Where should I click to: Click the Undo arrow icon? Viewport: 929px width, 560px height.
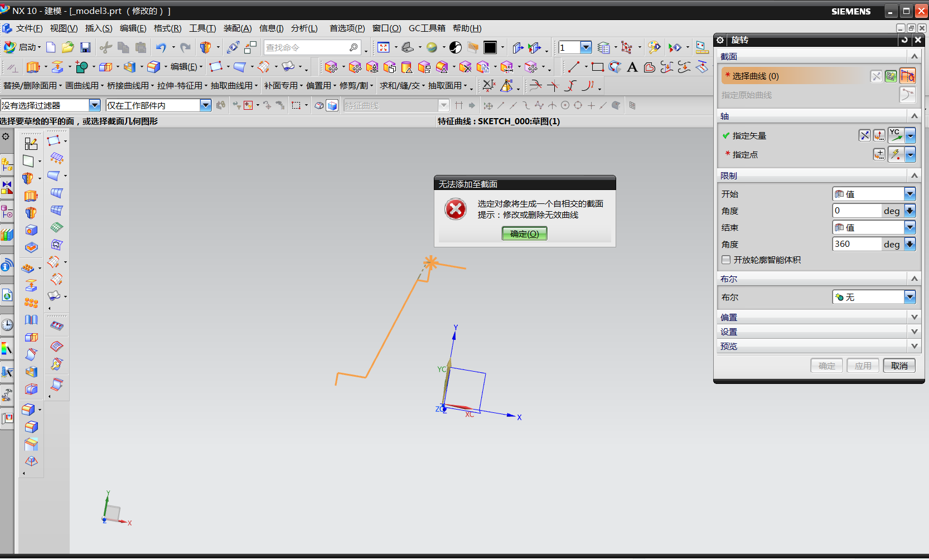tap(161, 47)
